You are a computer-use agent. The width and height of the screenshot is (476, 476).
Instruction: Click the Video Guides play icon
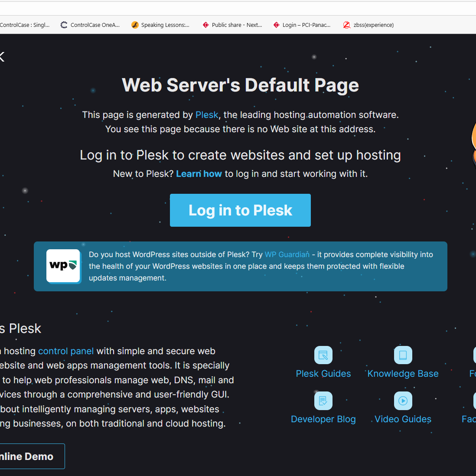point(403,401)
